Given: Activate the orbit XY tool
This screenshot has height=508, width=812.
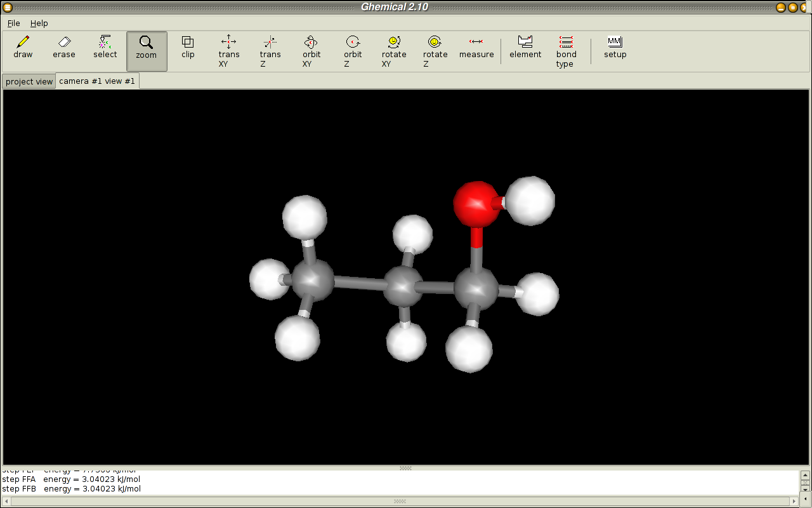Looking at the screenshot, I should tap(311, 51).
